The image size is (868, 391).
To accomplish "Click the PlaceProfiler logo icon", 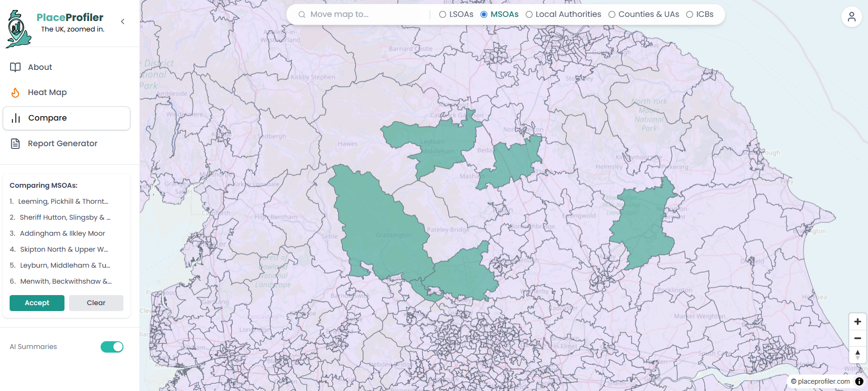I will [18, 29].
